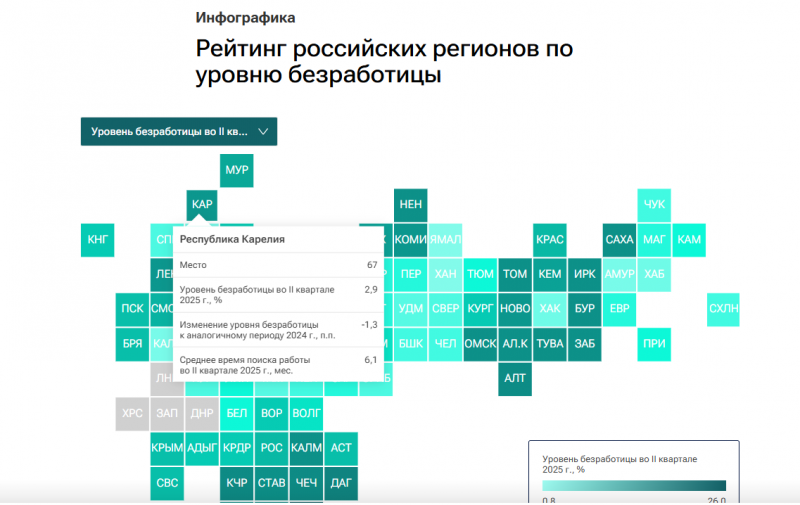Screen dimensions: 800x505
Task: Select the ПРИ region tile
Action: pos(654,343)
